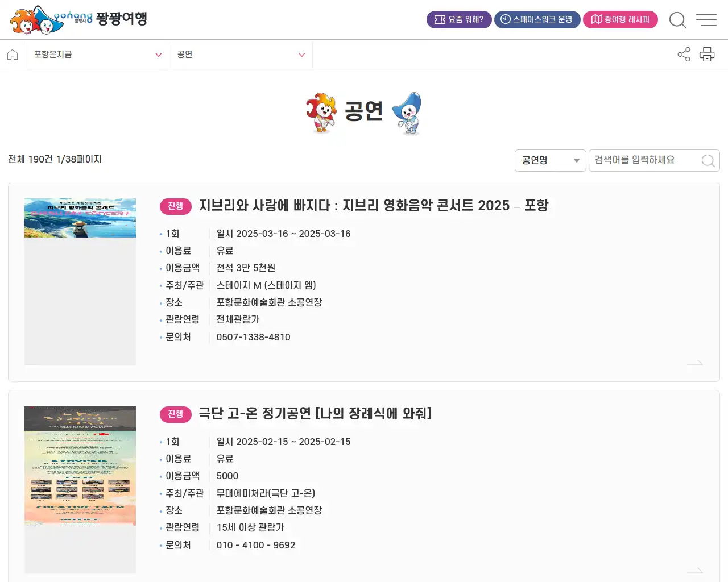Click inside the 검색어를 입력하세요 input field
728x582 pixels.
(643, 160)
